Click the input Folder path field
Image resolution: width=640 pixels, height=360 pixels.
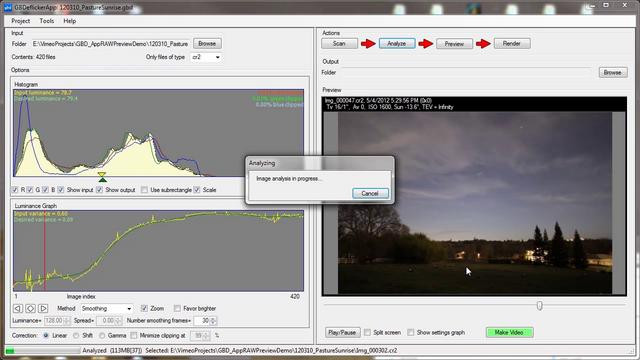point(111,44)
